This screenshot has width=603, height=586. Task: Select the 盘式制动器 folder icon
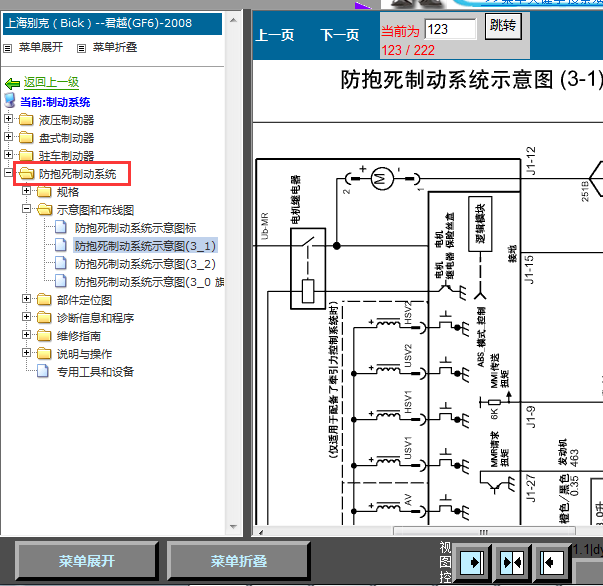click(x=26, y=137)
